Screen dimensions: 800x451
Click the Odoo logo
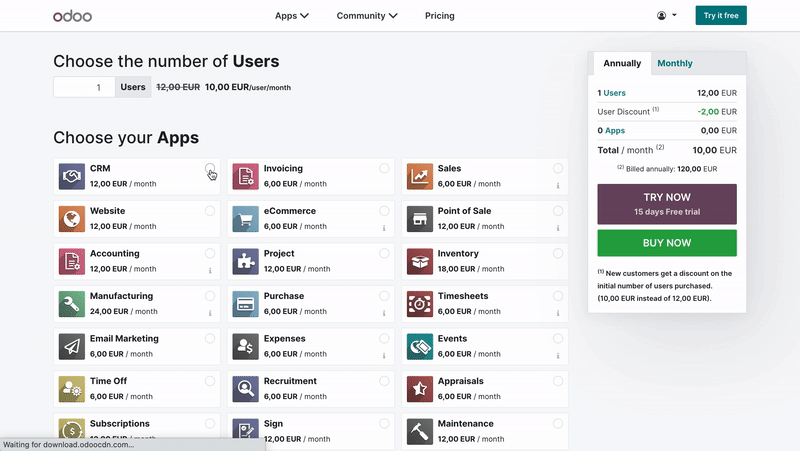point(72,16)
